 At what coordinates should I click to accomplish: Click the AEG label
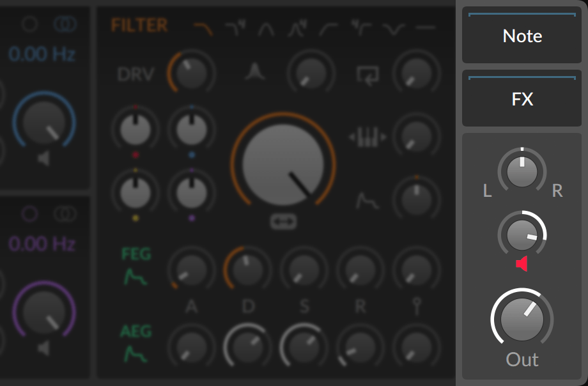pos(135,332)
